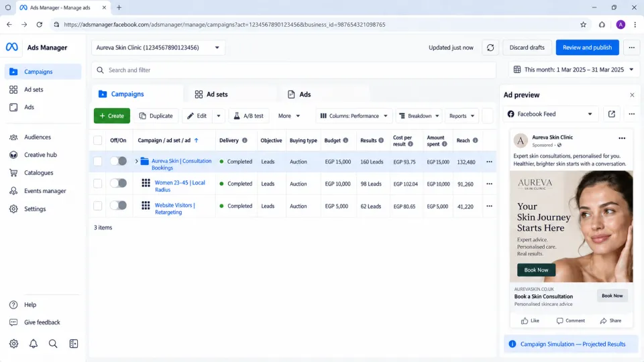Tick checkbox for Website Visitors Retargeting

[98, 205]
